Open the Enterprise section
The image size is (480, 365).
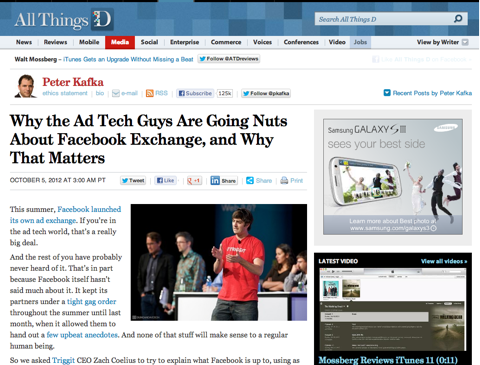pos(184,42)
